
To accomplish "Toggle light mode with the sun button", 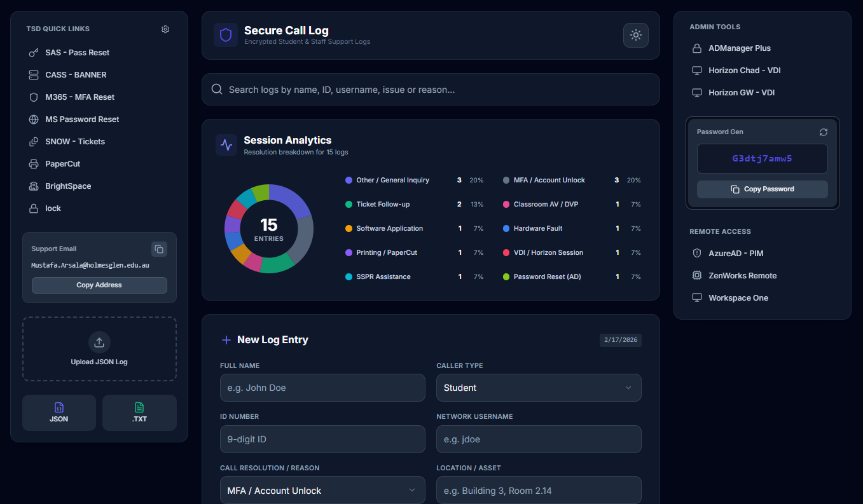I will [x=635, y=35].
